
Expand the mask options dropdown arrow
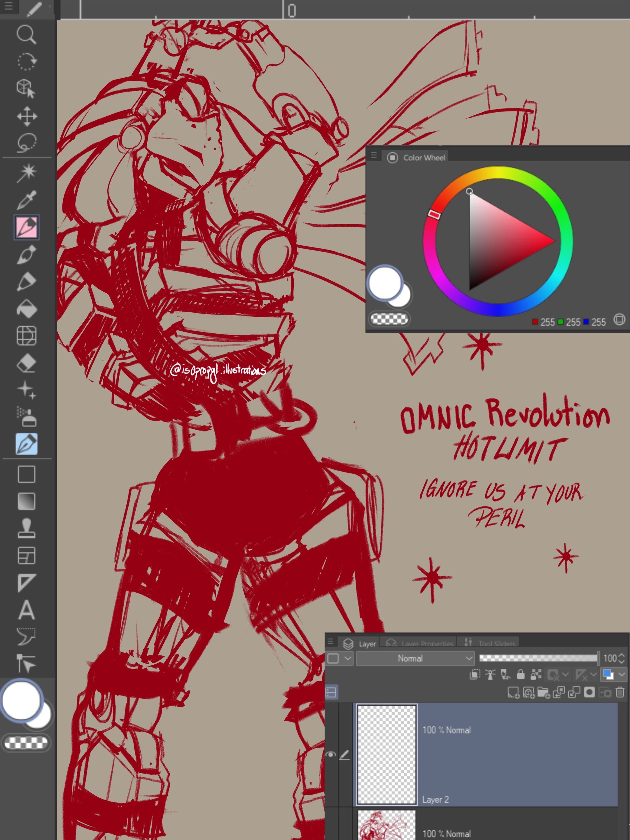pos(565,674)
